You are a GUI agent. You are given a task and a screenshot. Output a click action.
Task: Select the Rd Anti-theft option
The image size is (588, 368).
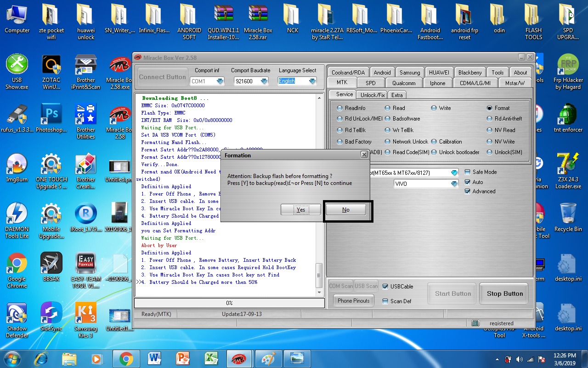[x=490, y=119]
